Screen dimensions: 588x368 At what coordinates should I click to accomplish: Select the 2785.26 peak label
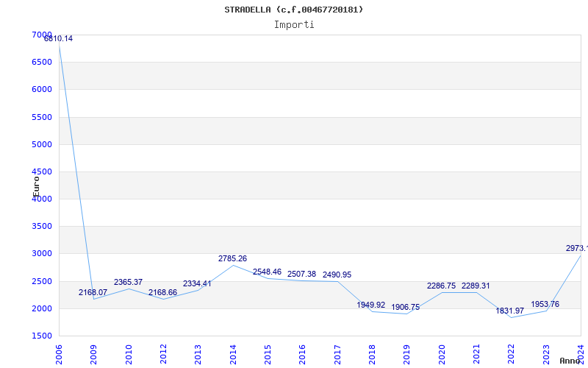(x=232, y=258)
